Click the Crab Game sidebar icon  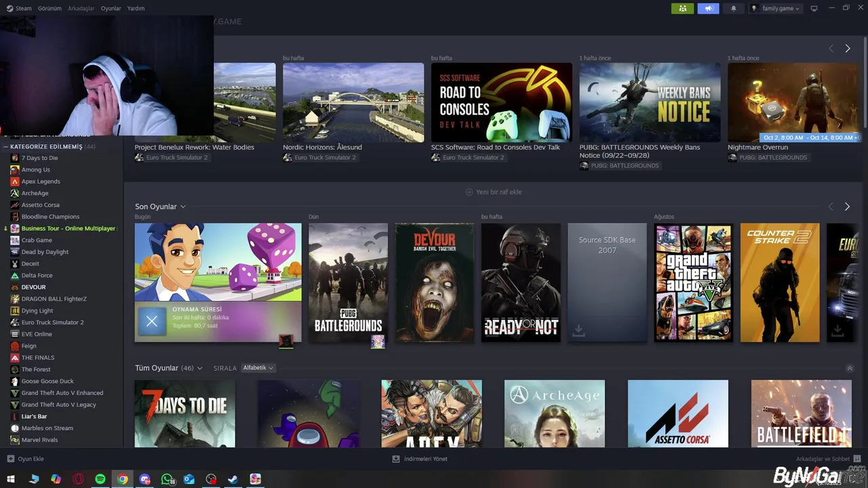tap(14, 240)
